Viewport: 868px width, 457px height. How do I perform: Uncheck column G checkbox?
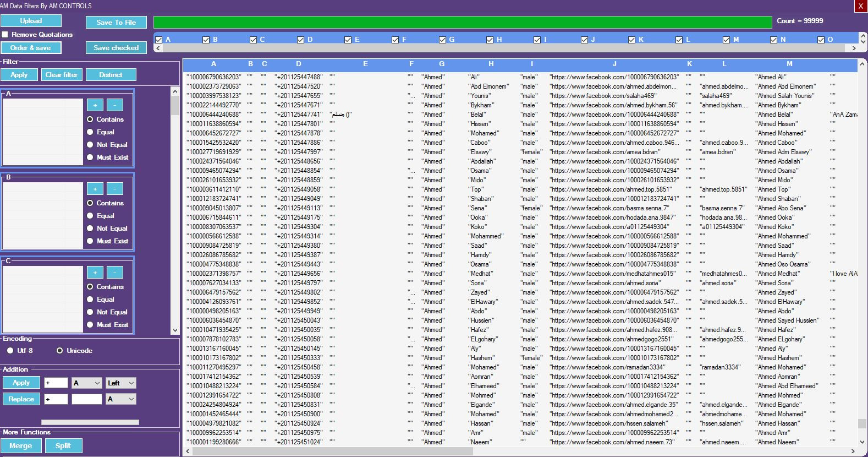(x=443, y=40)
